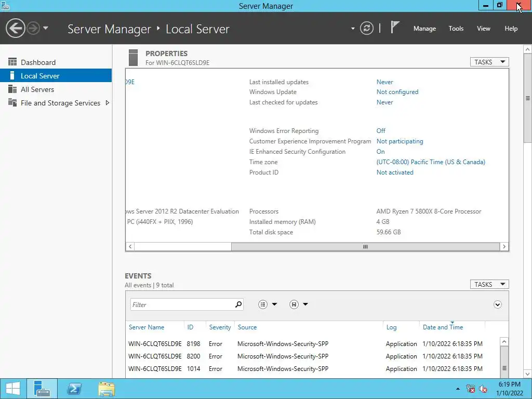The image size is (532, 399).
Task: Click the 'Not activated' Product ID link
Action: tap(395, 172)
